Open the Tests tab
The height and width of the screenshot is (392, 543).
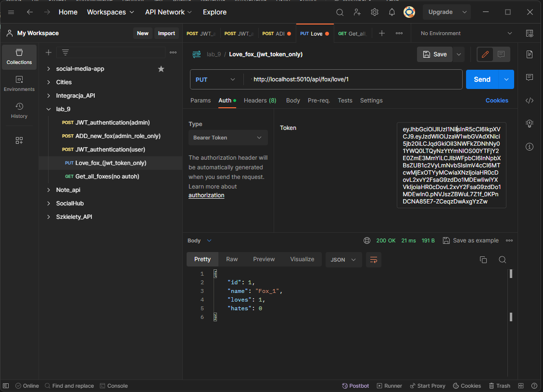[345, 101]
